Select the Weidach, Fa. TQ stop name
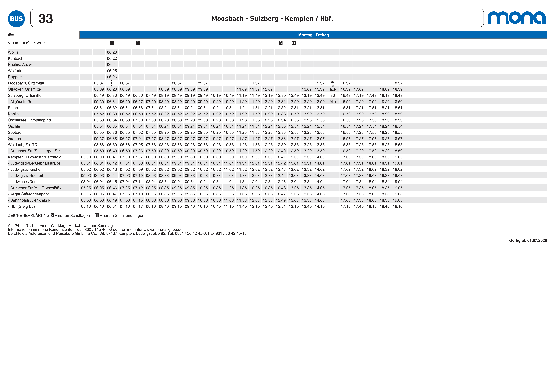555x392 pixels. 23,145
